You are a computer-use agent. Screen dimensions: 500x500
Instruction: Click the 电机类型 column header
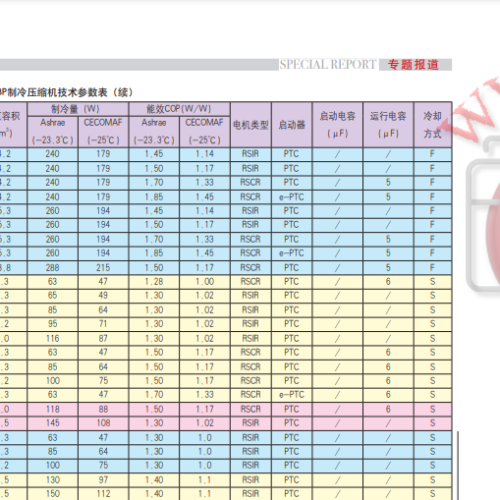pos(251,125)
